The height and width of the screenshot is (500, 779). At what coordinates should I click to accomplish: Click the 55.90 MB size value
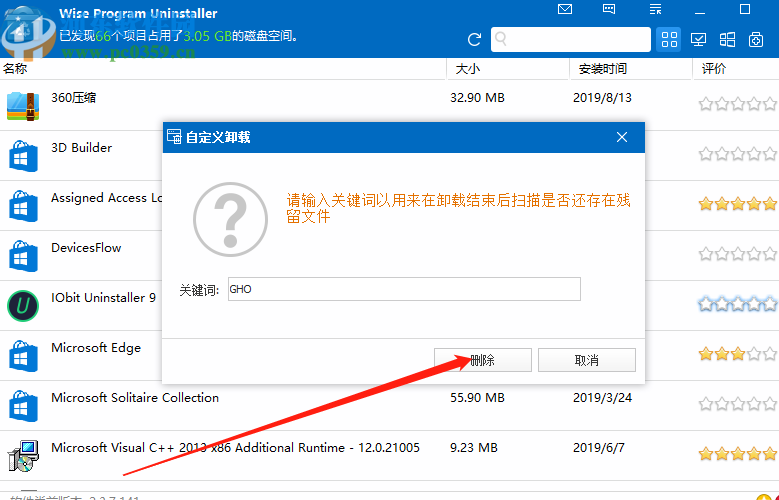[477, 398]
